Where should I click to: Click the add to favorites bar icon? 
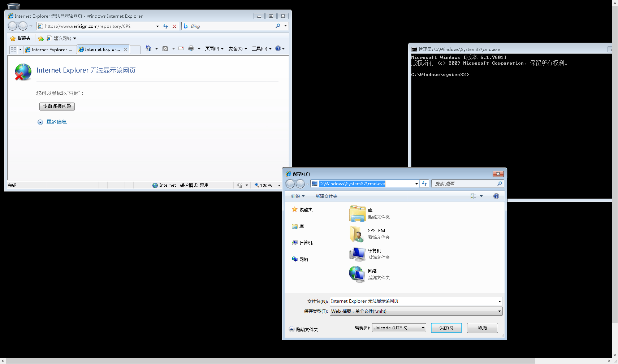point(41,38)
